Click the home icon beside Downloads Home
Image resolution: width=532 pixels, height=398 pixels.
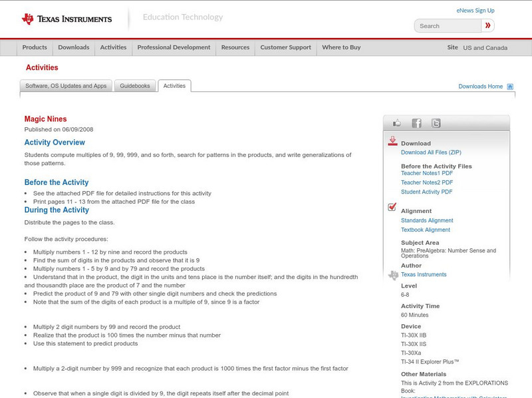[x=510, y=87]
